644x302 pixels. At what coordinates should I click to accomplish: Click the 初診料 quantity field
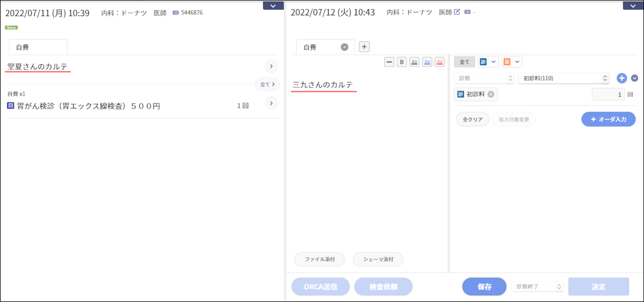point(609,94)
